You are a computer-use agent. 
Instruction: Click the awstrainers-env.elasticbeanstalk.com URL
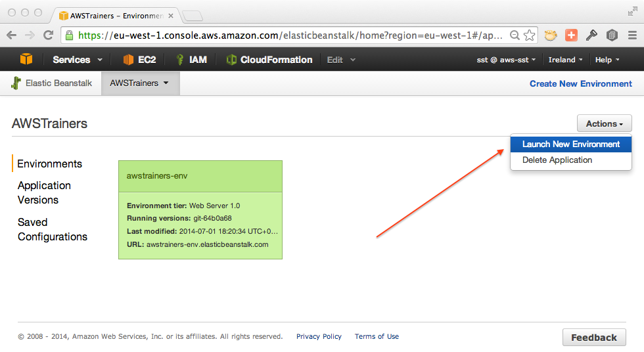point(208,244)
